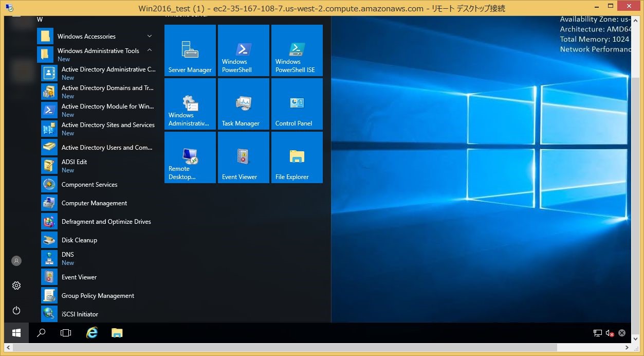Launch the Windows PowerShell tile
Image resolution: width=644 pixels, height=356 pixels.
pos(244,50)
